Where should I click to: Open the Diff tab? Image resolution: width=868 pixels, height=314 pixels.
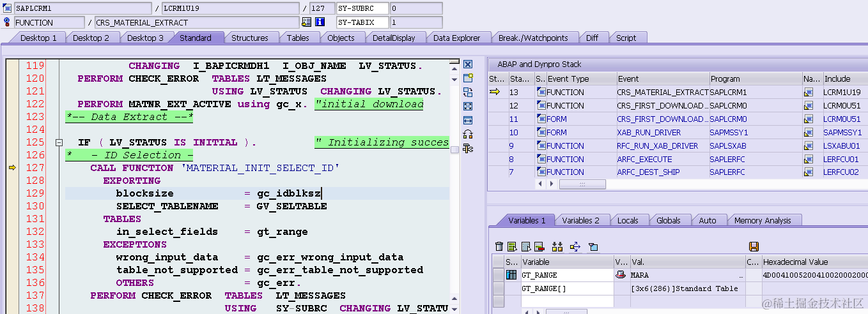pyautogui.click(x=593, y=38)
